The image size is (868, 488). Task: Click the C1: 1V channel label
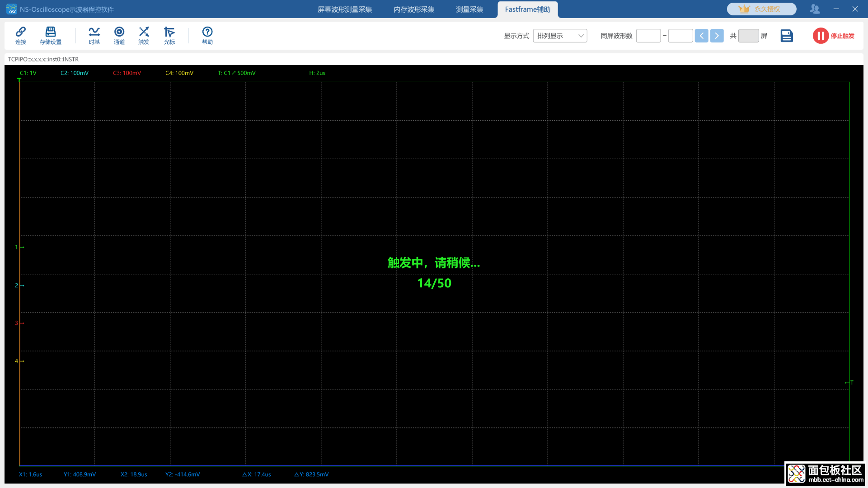tap(28, 73)
